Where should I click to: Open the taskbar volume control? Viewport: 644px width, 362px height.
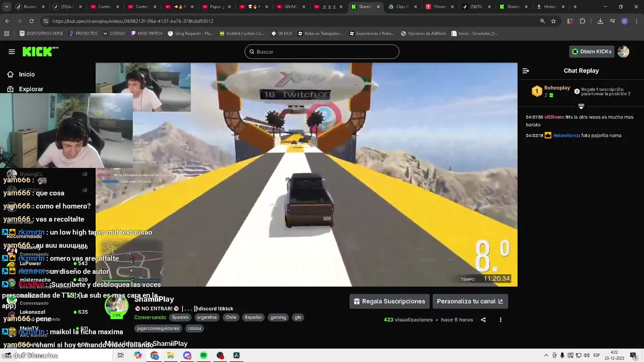pyautogui.click(x=586, y=355)
